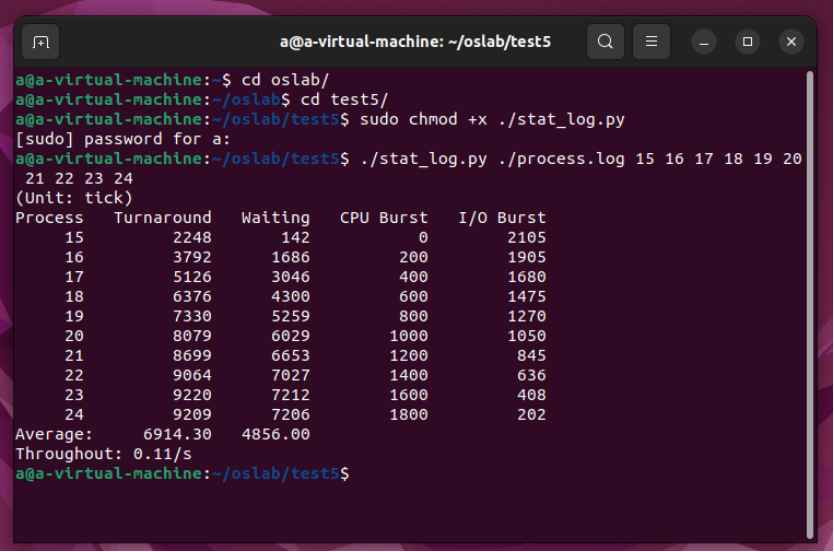The image size is (834, 552).
Task: Click waiting value 7212
Action: [290, 395]
